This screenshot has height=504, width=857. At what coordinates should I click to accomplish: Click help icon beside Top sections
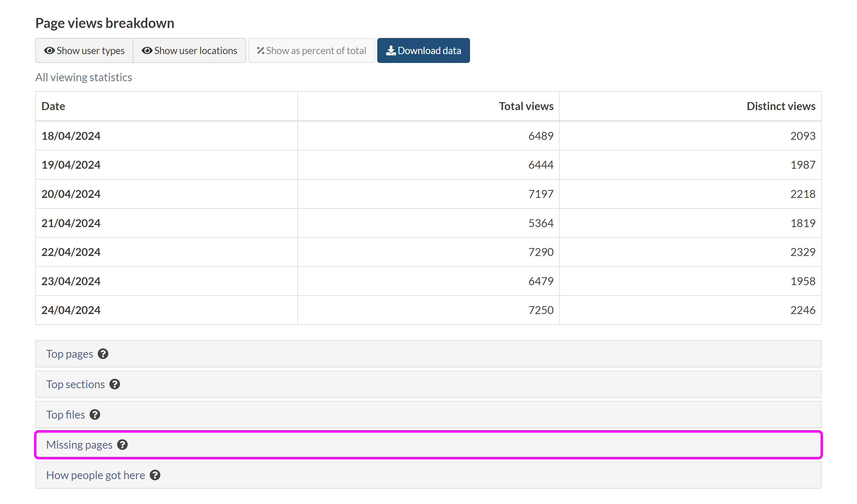115,384
